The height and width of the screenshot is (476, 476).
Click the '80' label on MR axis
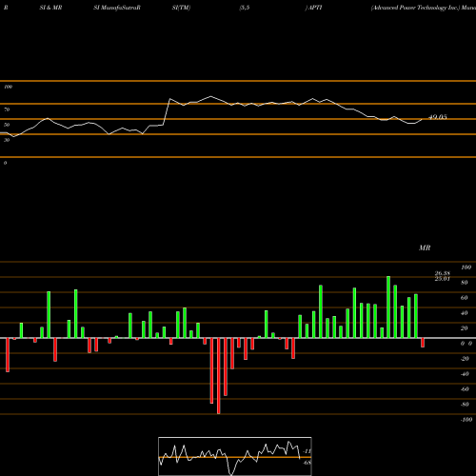[465, 283]
